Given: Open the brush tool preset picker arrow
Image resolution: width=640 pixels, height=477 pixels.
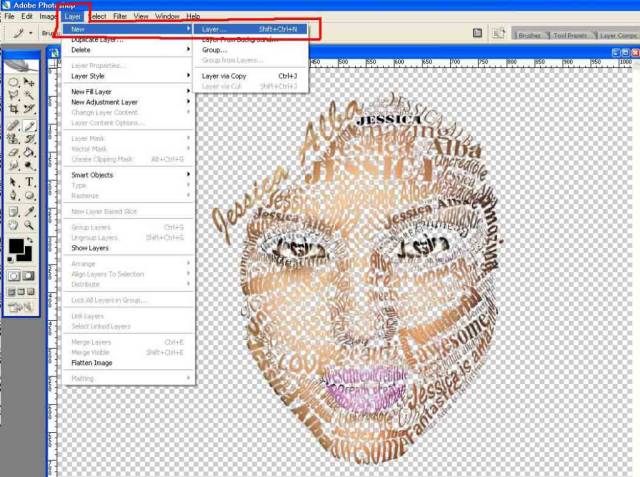Looking at the screenshot, I should pyautogui.click(x=31, y=33).
